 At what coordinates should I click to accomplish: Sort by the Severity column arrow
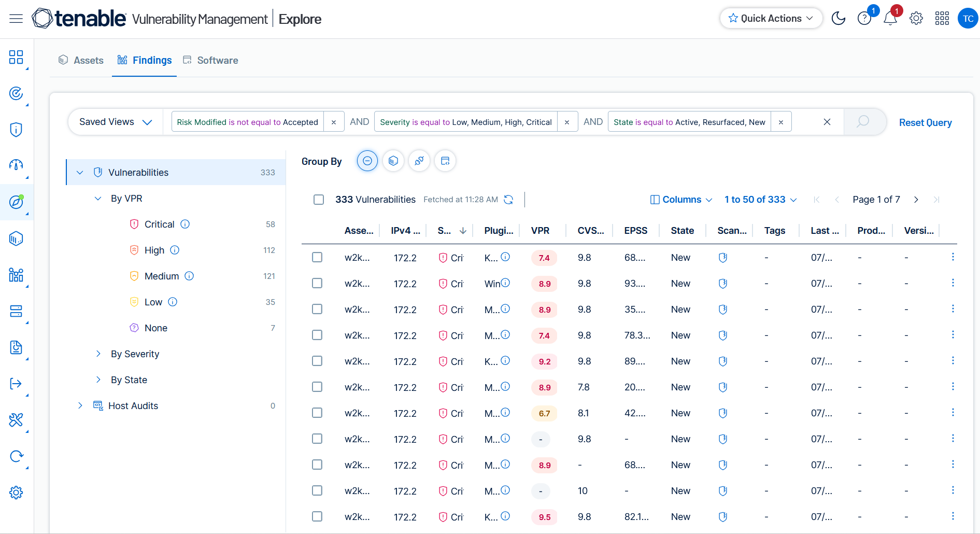pos(463,231)
